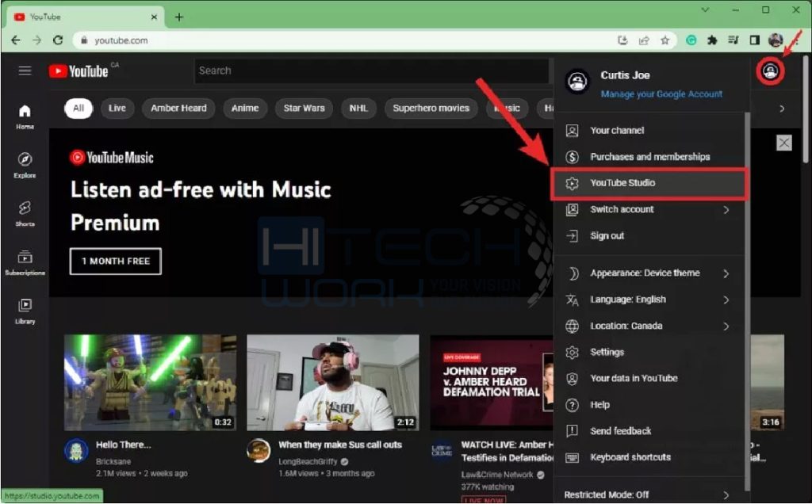This screenshot has height=504, width=812.
Task: Select the Anime filter chip
Action: pyautogui.click(x=245, y=108)
